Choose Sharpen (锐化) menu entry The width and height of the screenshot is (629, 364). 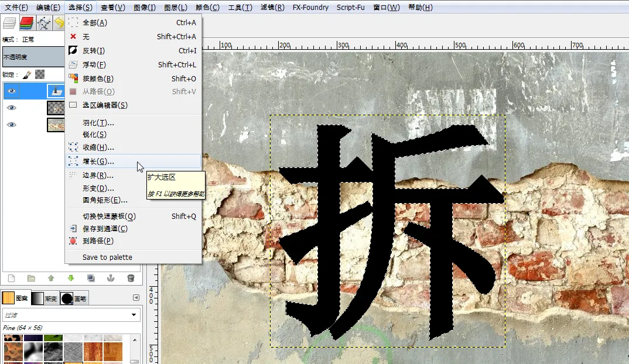pyautogui.click(x=133, y=134)
